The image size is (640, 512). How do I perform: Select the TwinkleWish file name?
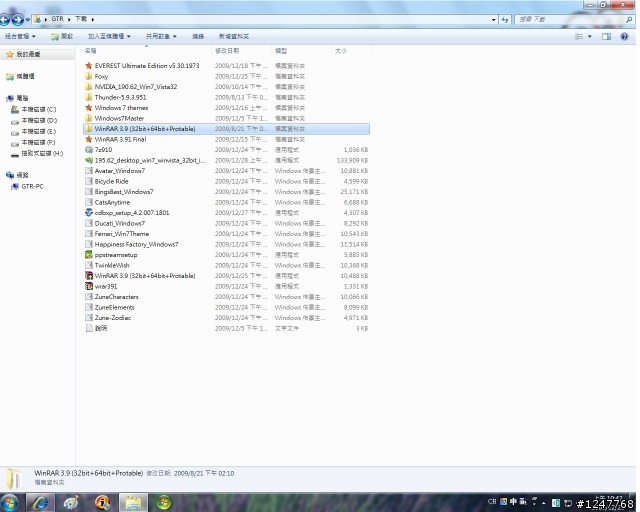pyautogui.click(x=112, y=265)
